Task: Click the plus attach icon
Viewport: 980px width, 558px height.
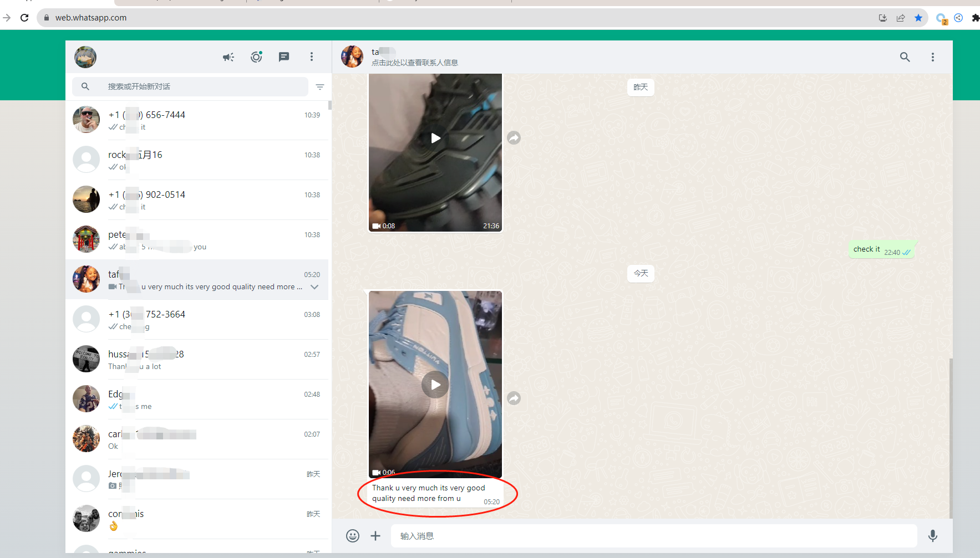Action: pos(375,536)
